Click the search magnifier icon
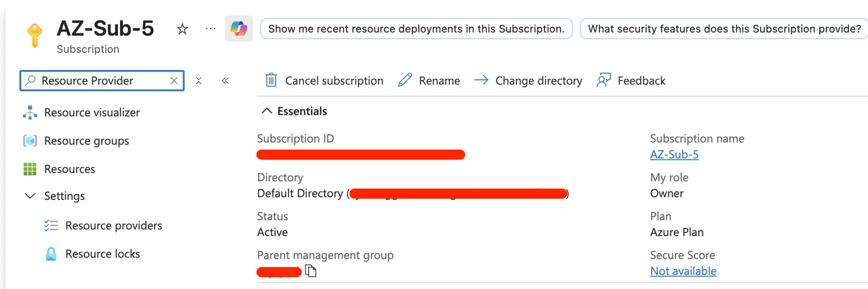Screen dimensions: 868x289 tap(30, 80)
